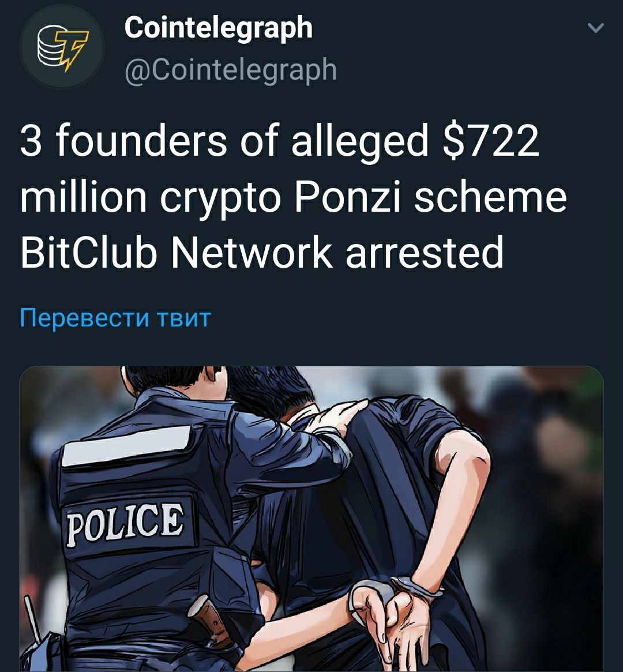This screenshot has height=672, width=623.
Task: Open the Cointelegraph display name
Action: (x=219, y=29)
